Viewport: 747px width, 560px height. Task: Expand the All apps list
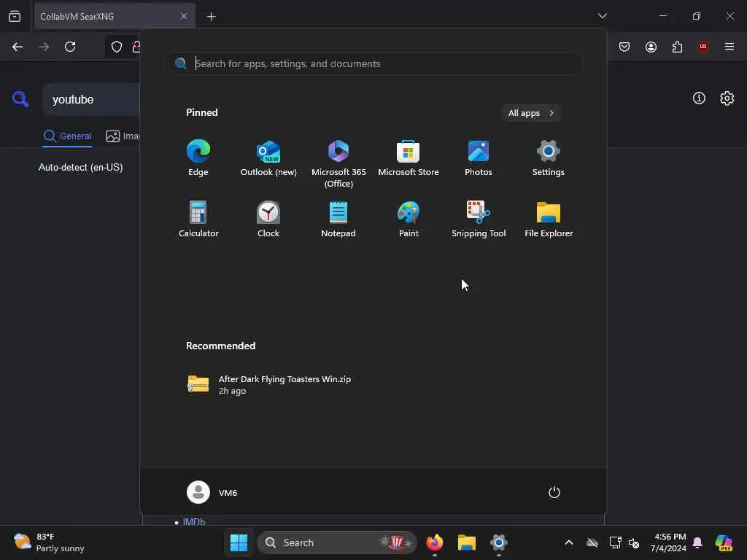(x=531, y=113)
